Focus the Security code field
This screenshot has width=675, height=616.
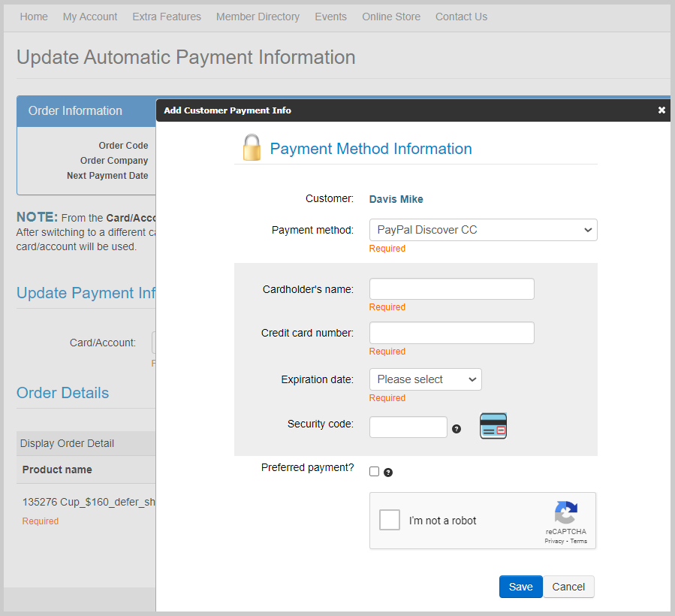[x=408, y=427]
